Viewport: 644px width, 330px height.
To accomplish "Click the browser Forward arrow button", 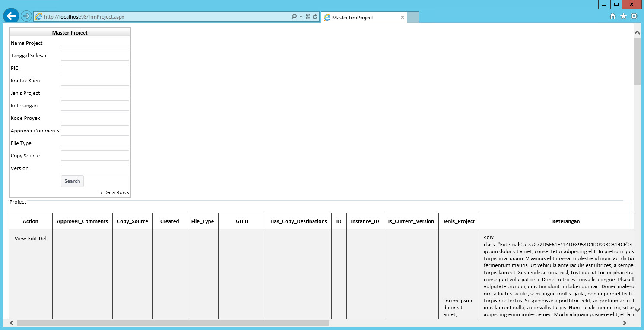I will (x=26, y=16).
